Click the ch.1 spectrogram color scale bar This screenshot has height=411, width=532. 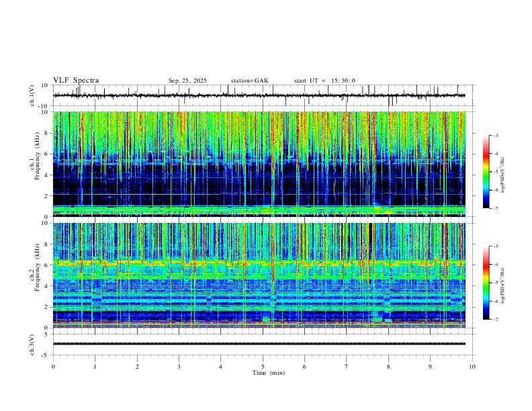[486, 172]
